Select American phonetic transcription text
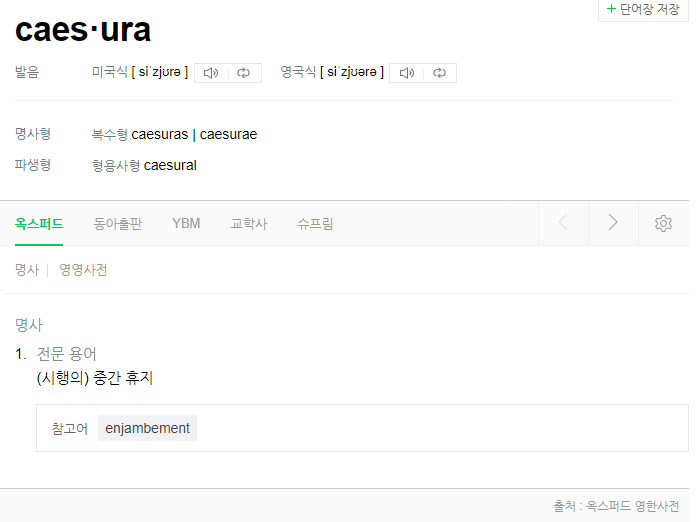 point(160,72)
